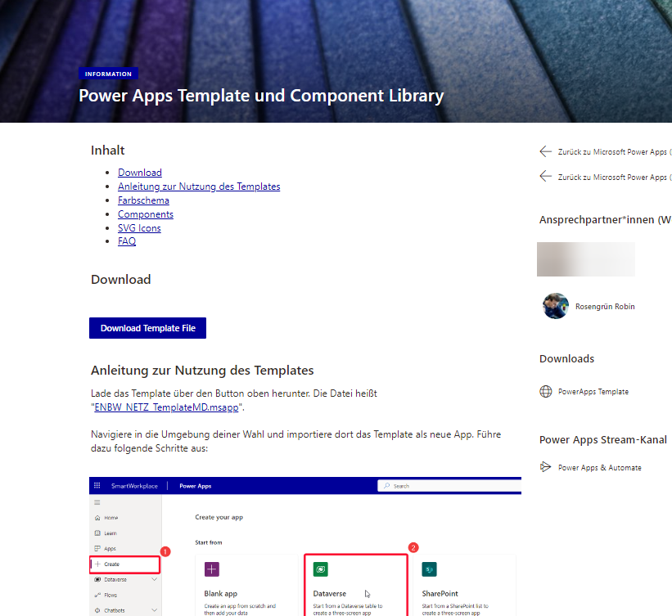Expand the Dataverse chevron in embedded sidebar
The width and height of the screenshot is (672, 616).
(x=154, y=579)
